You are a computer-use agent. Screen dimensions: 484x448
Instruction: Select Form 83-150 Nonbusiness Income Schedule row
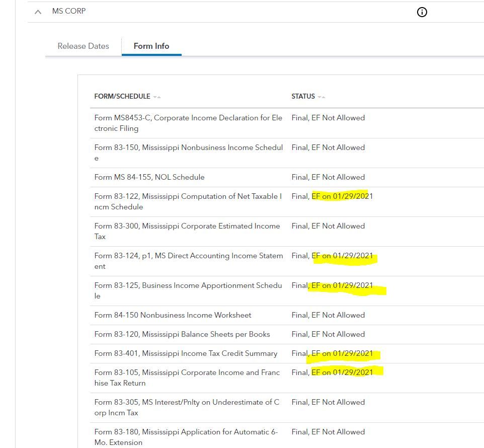(188, 153)
